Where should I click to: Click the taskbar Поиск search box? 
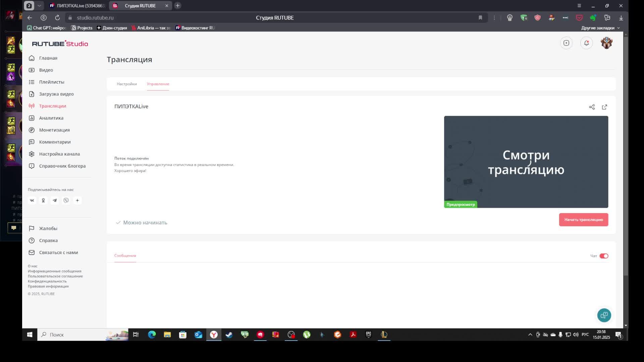(x=83, y=335)
